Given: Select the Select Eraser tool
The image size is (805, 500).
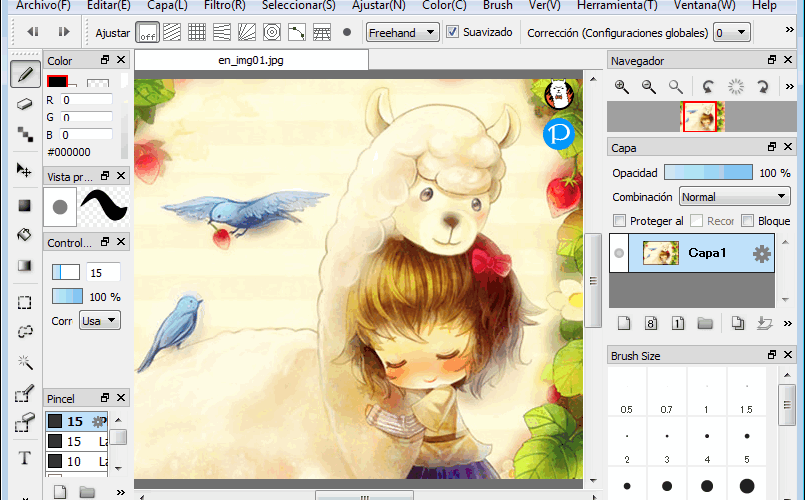Looking at the screenshot, I should 25,423.
